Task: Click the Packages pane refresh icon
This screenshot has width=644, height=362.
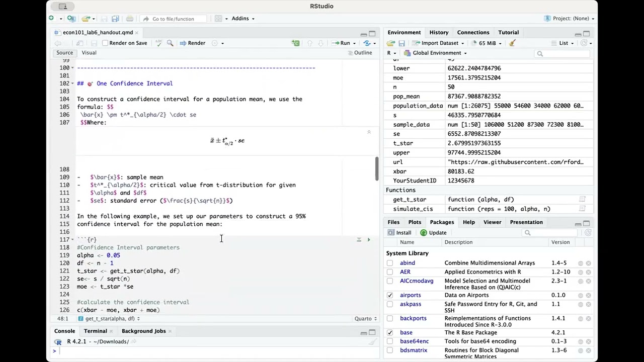Action: pos(588,233)
